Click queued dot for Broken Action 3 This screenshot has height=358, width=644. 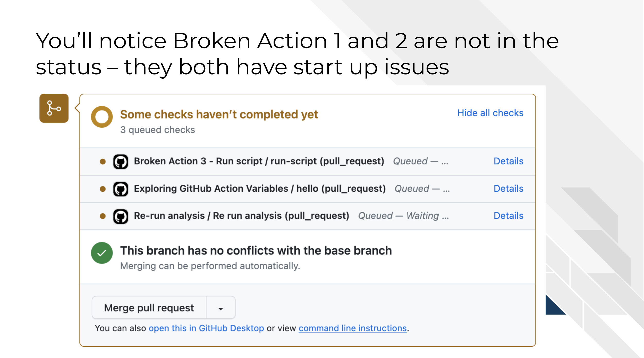[103, 162]
